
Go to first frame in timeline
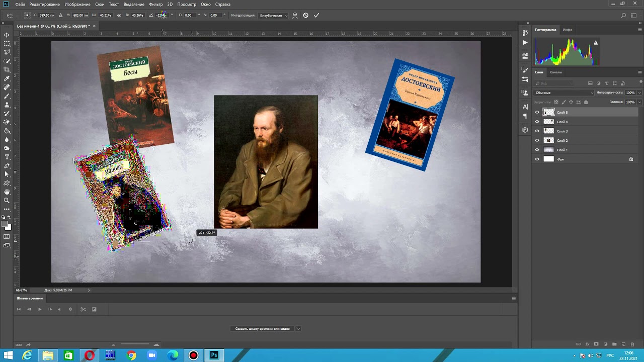click(x=19, y=309)
